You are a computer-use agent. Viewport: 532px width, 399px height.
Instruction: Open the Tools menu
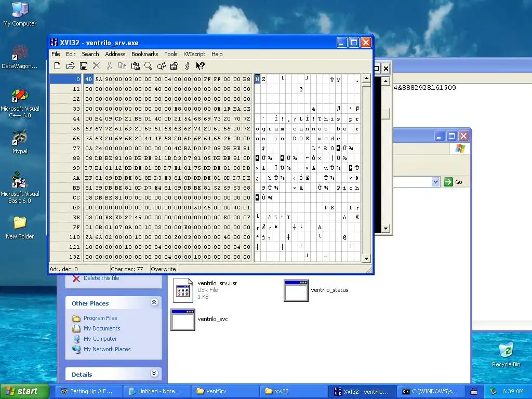click(170, 54)
